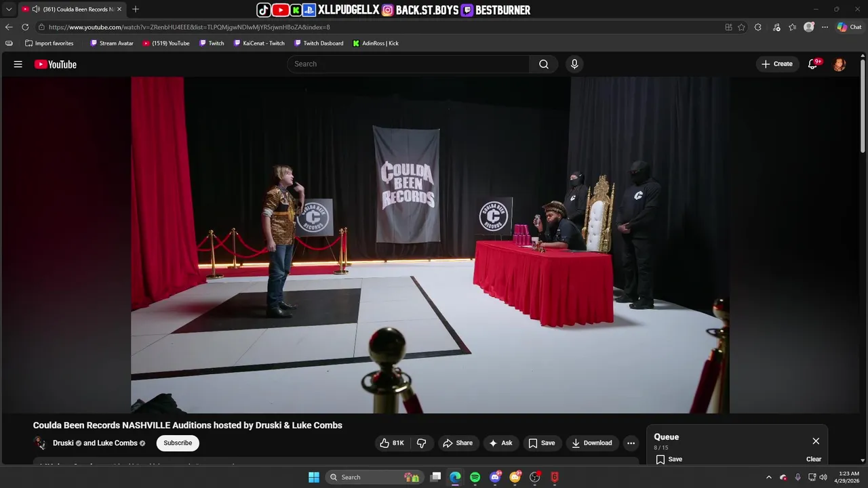
Task: Open the YouTube guide hamburger menu
Action: click(18, 64)
